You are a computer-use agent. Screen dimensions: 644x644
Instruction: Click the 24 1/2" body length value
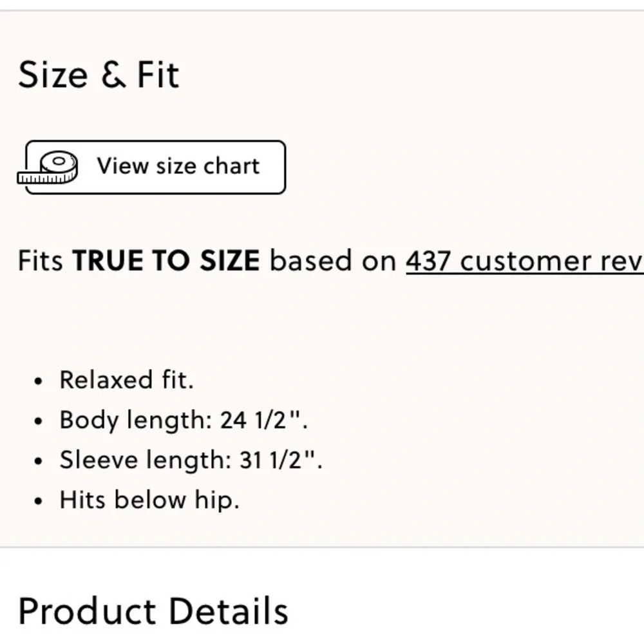[x=263, y=421]
